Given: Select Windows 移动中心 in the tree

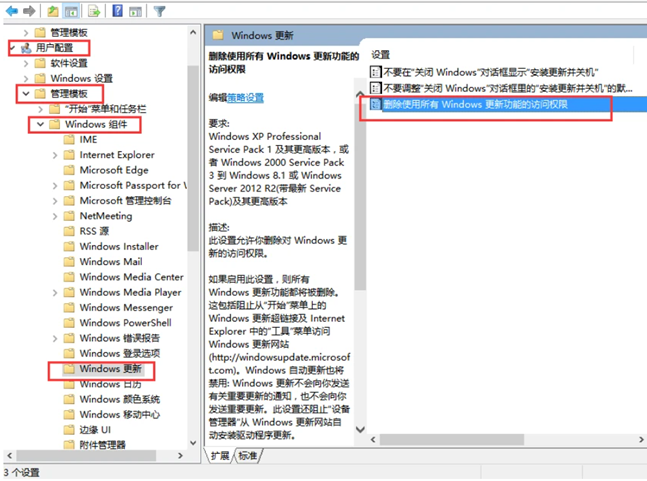Looking at the screenshot, I should (x=120, y=414).
